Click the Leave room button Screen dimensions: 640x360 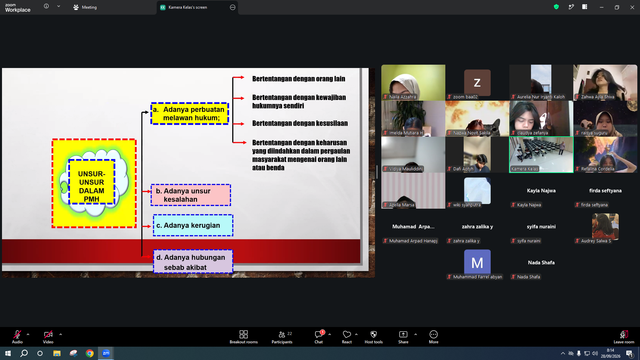point(624,337)
